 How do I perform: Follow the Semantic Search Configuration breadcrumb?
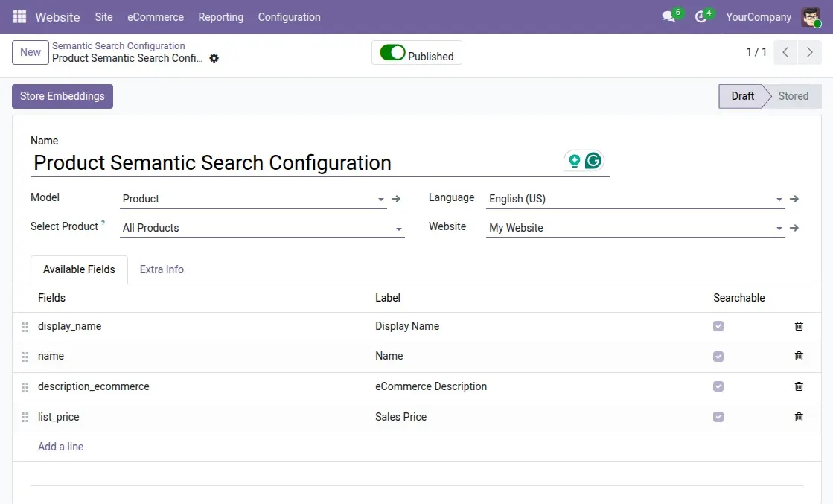118,45
